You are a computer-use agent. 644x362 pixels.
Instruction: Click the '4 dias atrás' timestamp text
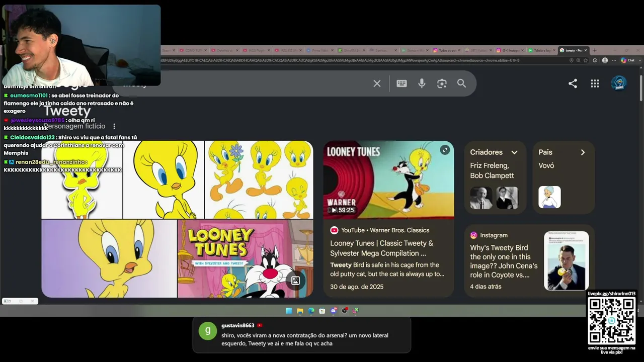[x=486, y=287]
